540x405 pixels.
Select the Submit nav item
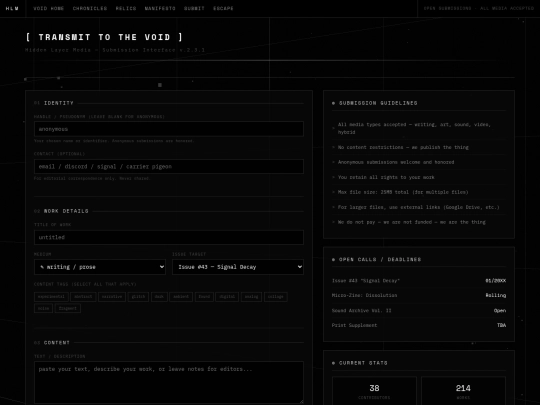tap(194, 8)
